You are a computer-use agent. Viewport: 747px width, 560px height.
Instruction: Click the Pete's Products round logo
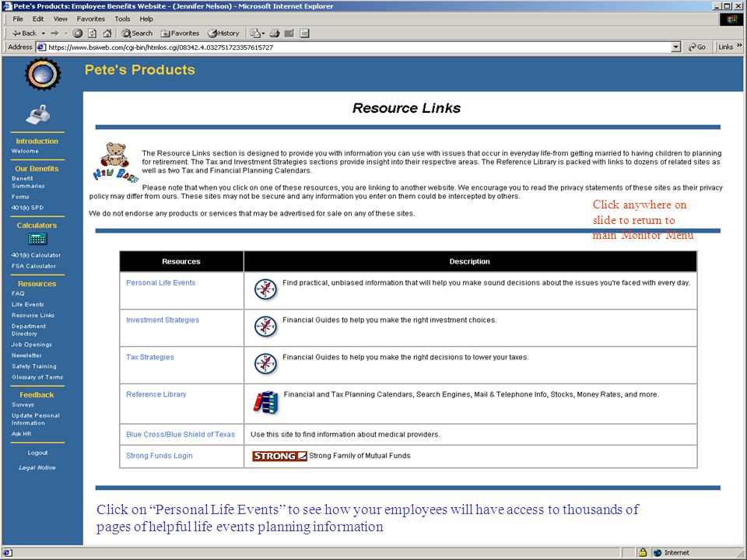43,75
